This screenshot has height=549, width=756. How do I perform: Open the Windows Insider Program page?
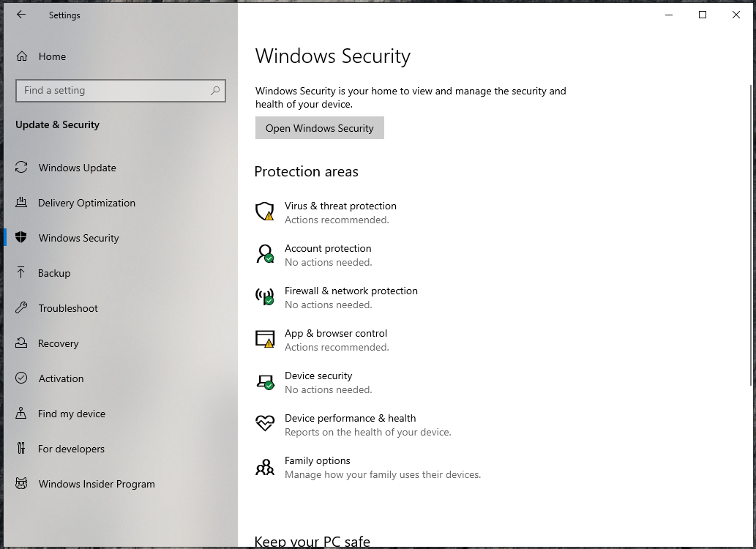96,484
